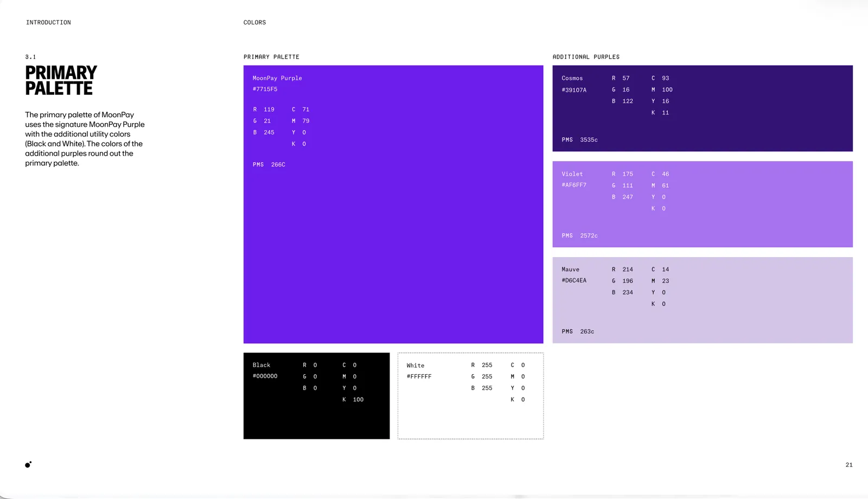The height and width of the screenshot is (499, 868).
Task: Click the hex code #D6C4EA
Action: [x=574, y=281]
